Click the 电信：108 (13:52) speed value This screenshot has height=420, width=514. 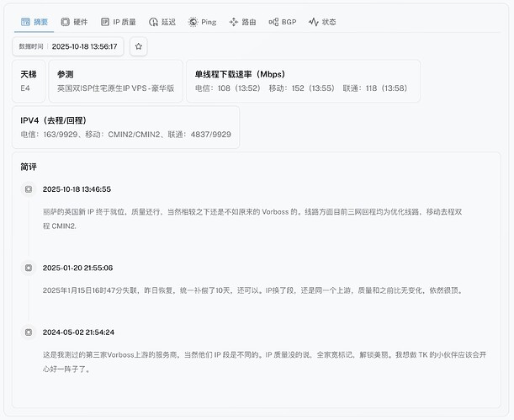tap(228, 88)
